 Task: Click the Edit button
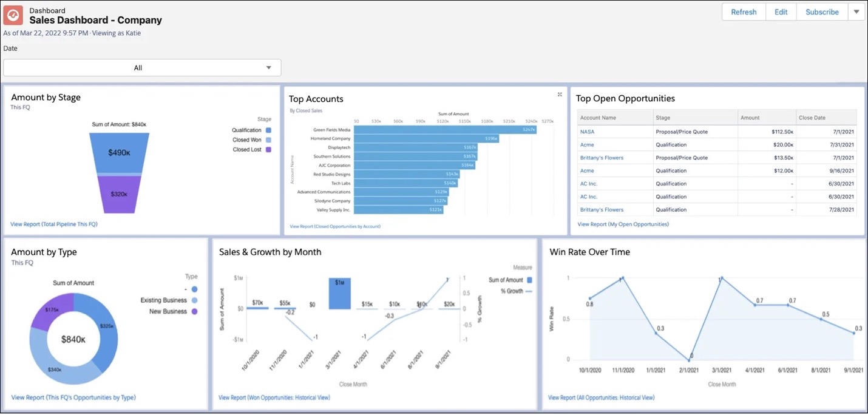(781, 12)
